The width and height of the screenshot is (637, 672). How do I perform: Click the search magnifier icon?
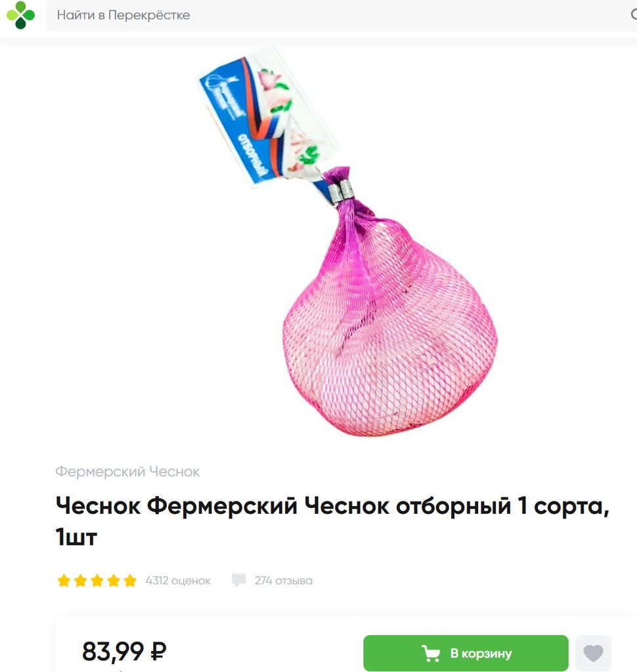[634, 14]
